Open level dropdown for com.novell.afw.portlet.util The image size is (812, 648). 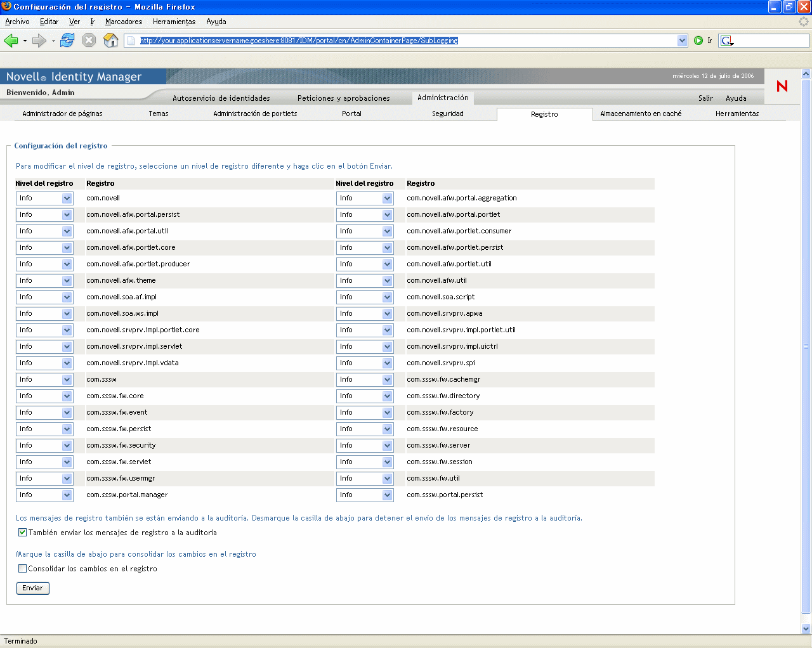365,264
